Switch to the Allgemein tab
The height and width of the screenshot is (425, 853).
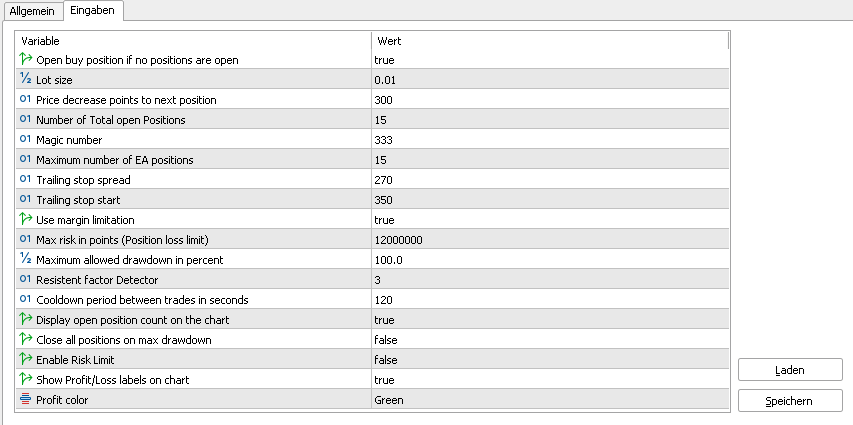(x=31, y=10)
